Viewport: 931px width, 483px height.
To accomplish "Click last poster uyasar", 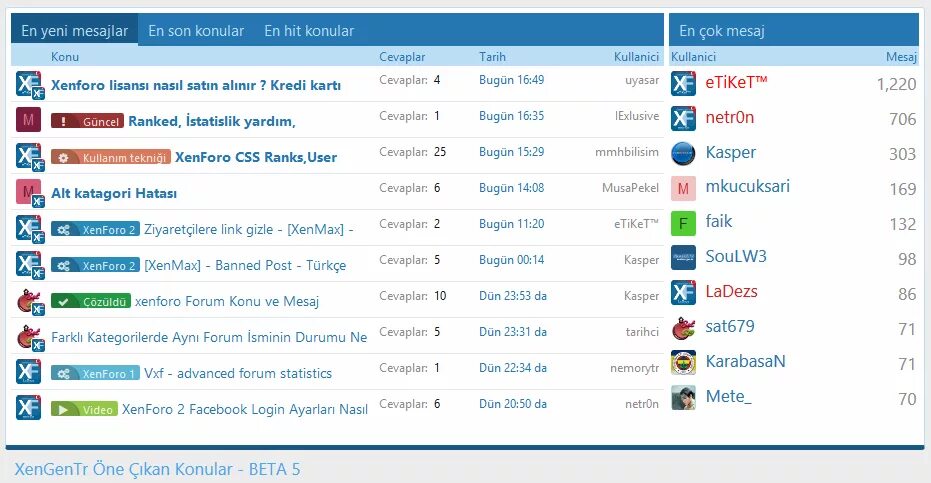I will coord(642,80).
